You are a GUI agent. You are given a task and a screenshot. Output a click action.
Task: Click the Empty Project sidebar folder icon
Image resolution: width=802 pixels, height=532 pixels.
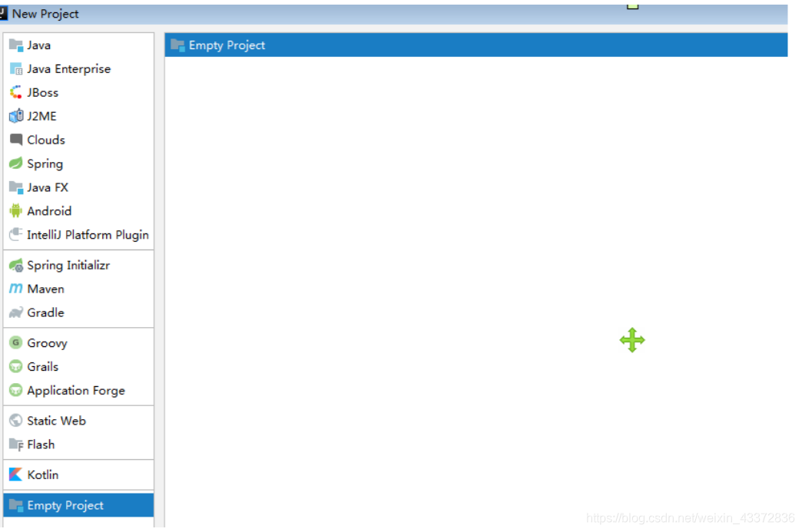(x=16, y=505)
